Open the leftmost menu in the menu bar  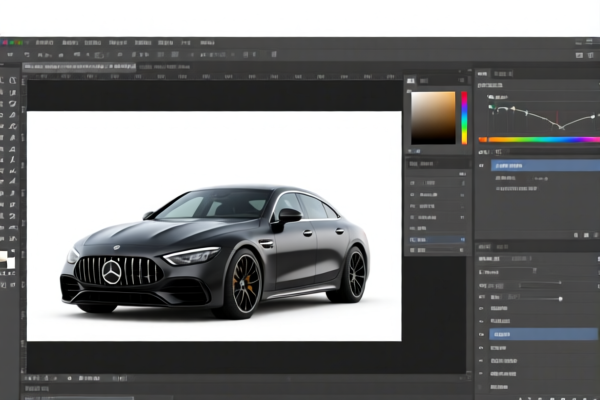44,43
